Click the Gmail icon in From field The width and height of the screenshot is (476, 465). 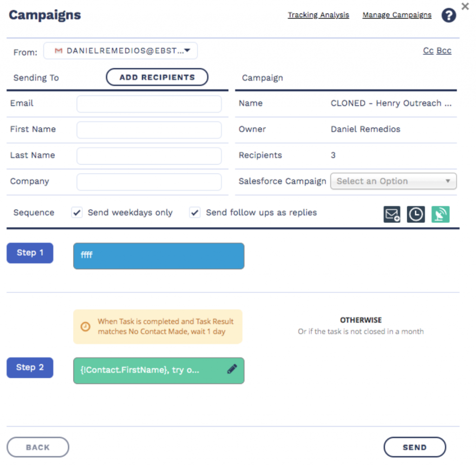(x=59, y=51)
